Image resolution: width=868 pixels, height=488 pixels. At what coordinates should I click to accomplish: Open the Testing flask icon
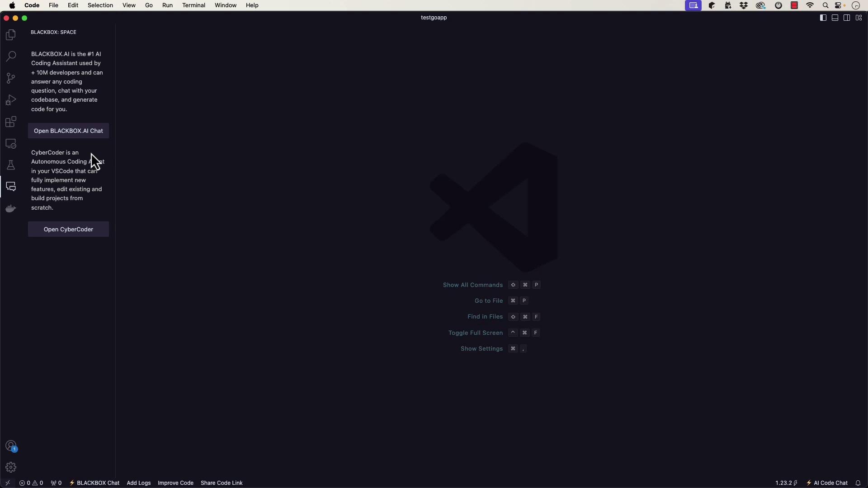coord(11,165)
